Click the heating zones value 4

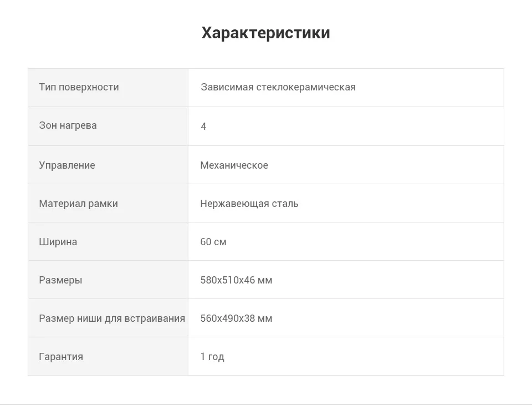[x=203, y=126]
